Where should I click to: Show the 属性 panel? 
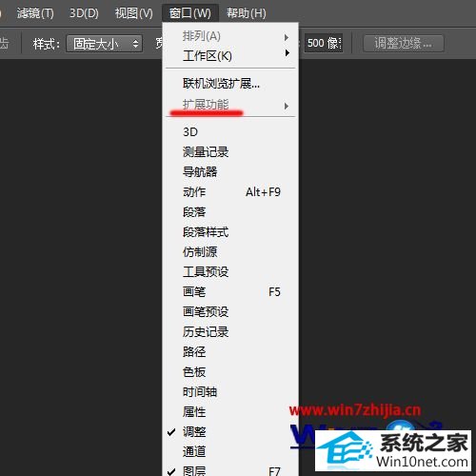pos(230,412)
